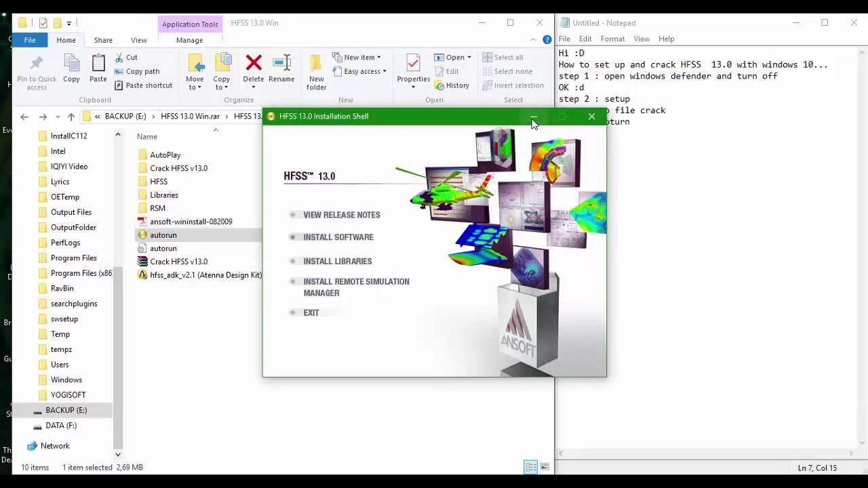Screen dimensions: 868x488
Task: Click Invert selection in ribbon
Action: tap(513, 85)
